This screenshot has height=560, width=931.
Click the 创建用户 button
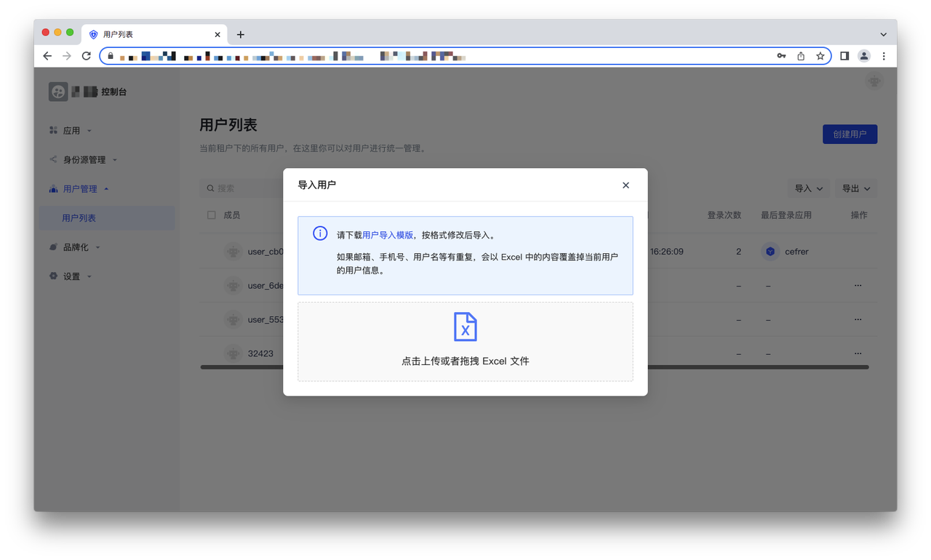coord(850,135)
